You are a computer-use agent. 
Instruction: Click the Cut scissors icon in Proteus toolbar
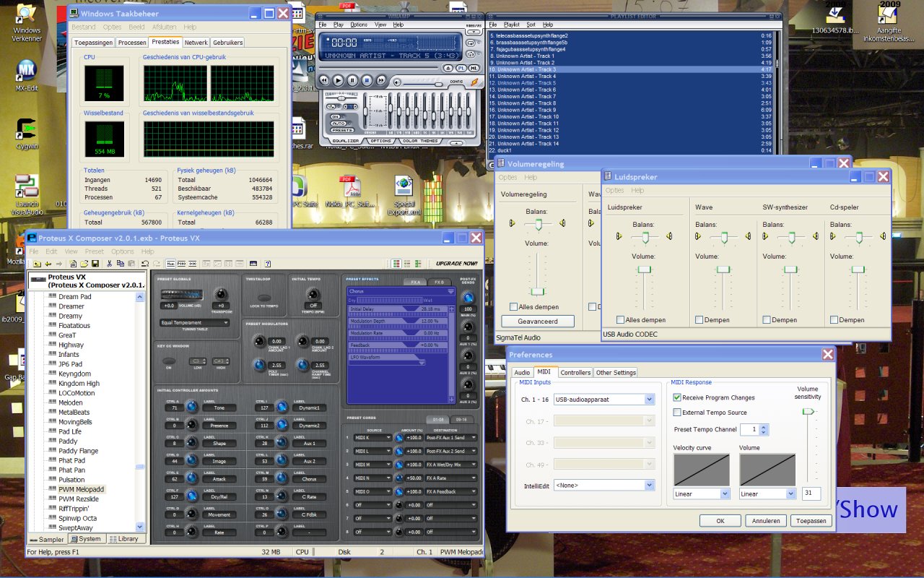click(109, 264)
